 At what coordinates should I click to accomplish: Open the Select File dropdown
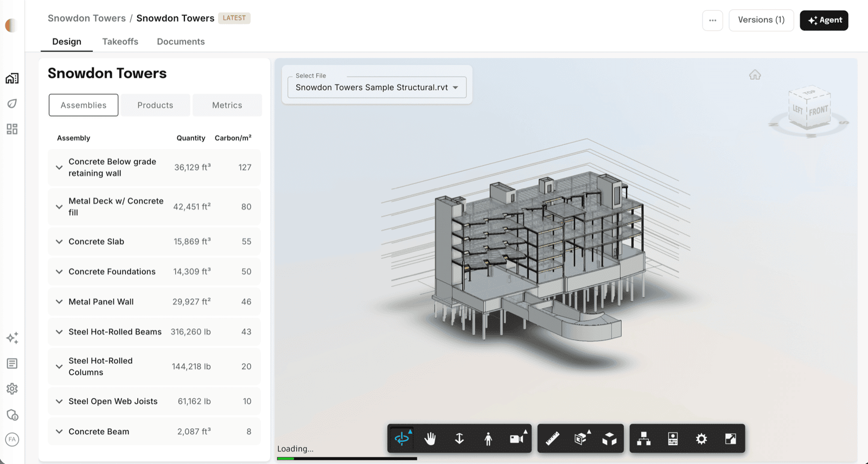(377, 87)
